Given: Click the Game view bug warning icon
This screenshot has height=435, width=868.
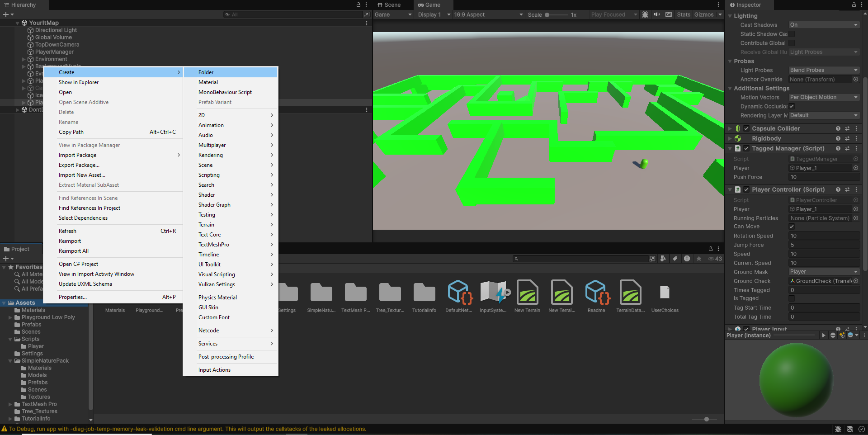Looking at the screenshot, I should 645,14.
